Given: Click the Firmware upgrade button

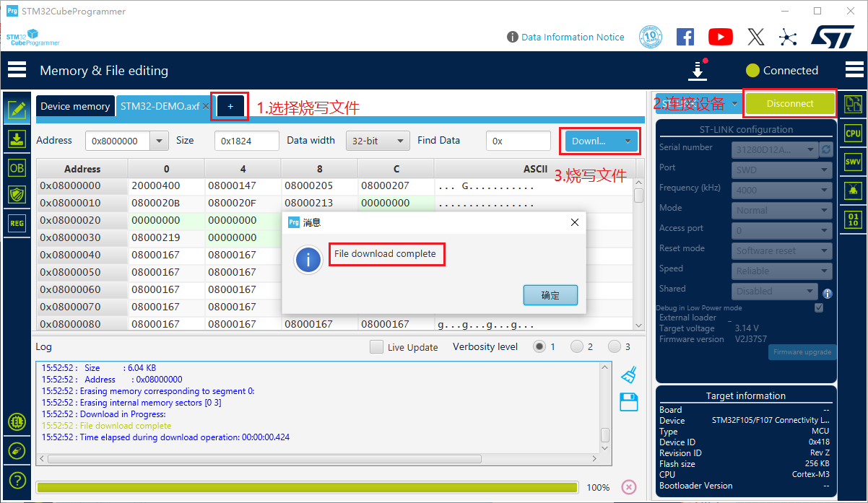Looking at the screenshot, I should point(802,352).
